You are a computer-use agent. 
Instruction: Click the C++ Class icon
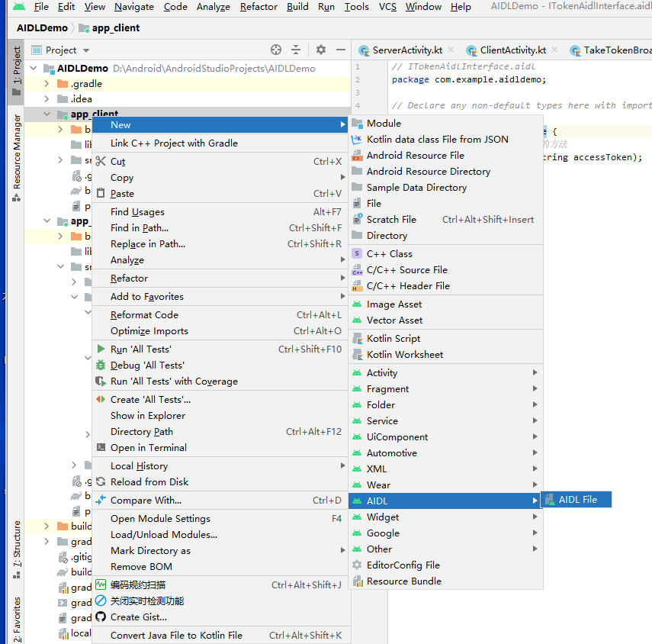[x=357, y=253]
